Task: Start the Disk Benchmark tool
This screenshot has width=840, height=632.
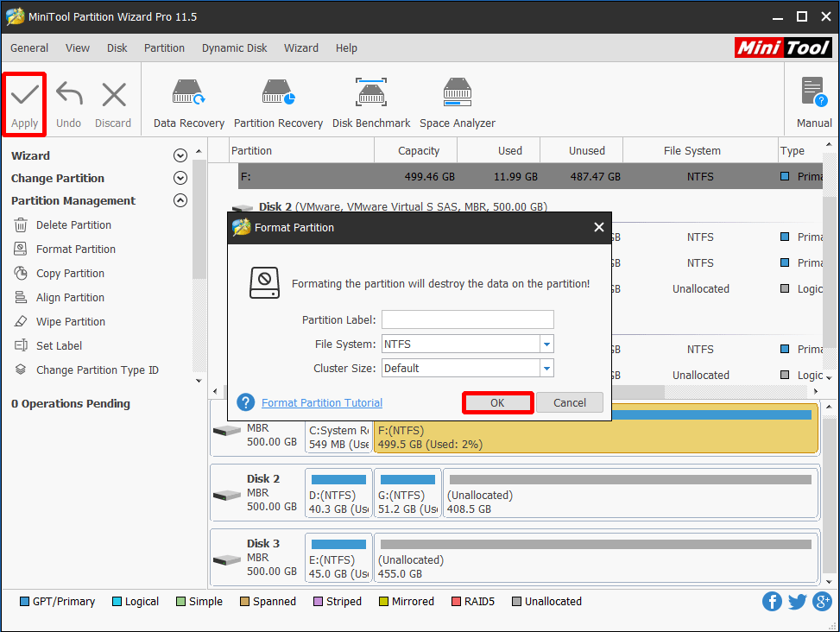Action: tap(371, 99)
